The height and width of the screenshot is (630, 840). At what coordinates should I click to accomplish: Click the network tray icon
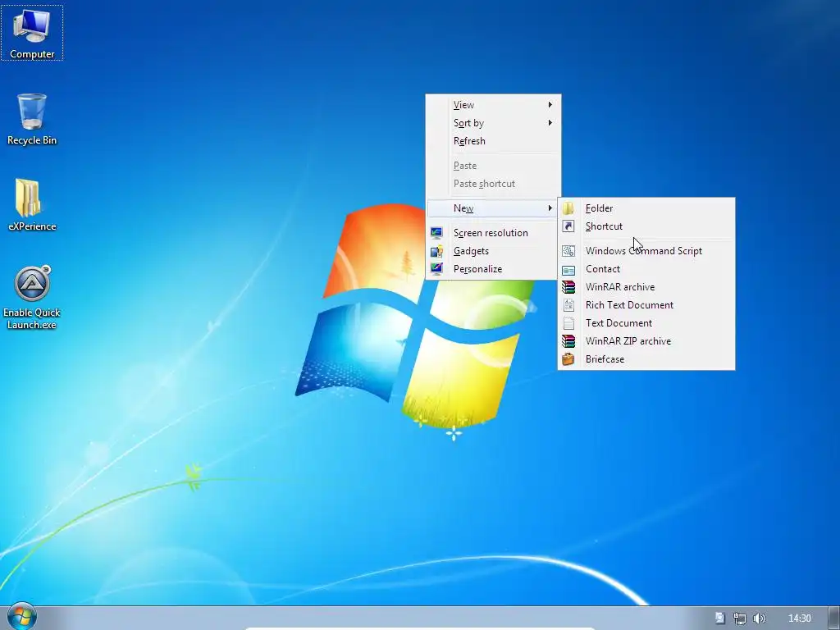739,619
